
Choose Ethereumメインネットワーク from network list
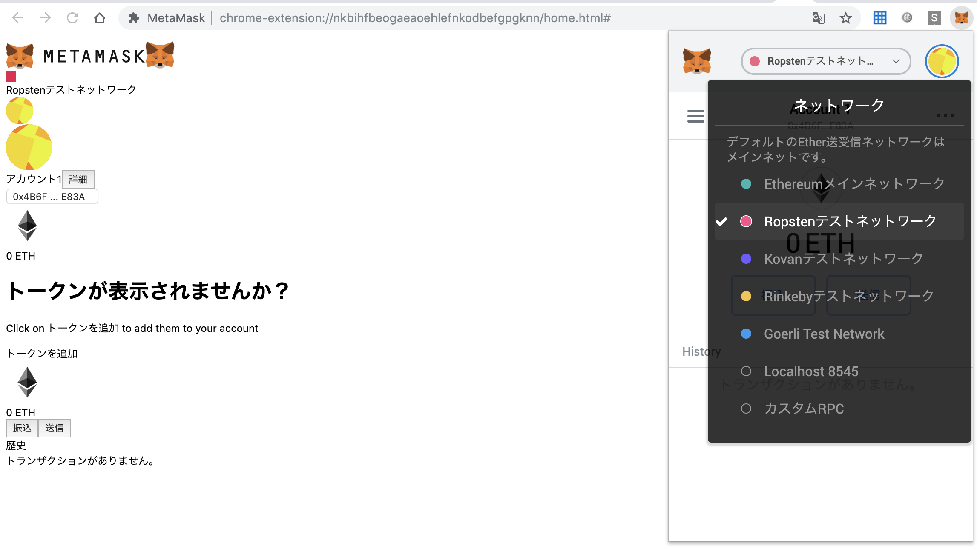854,184
